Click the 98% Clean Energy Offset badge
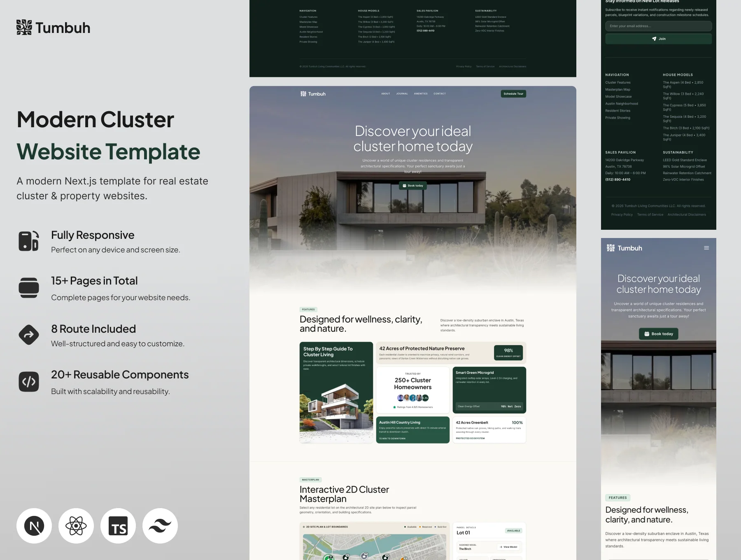Image resolution: width=741 pixels, height=560 pixels. 508,353
